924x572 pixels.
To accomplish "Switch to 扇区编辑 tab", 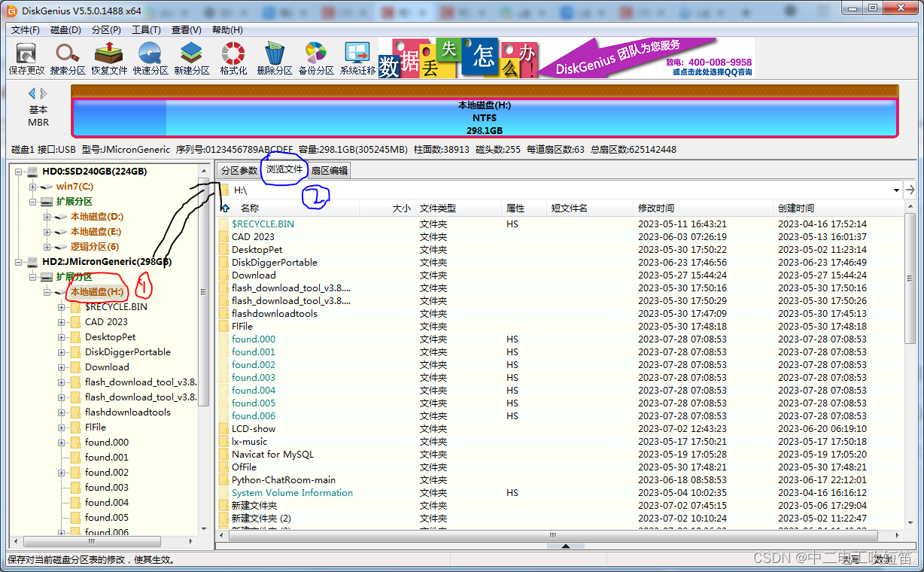I will pos(329,171).
